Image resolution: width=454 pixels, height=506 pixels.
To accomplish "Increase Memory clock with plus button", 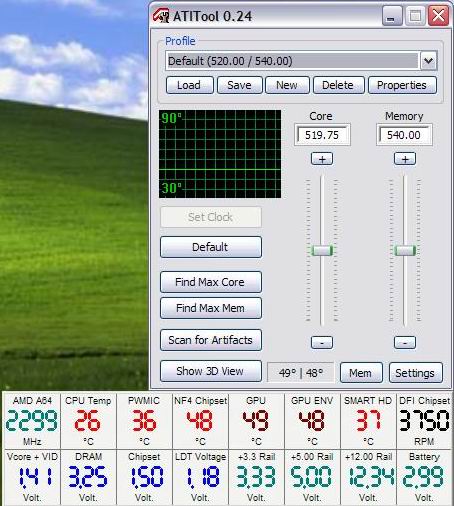I will click(405, 159).
